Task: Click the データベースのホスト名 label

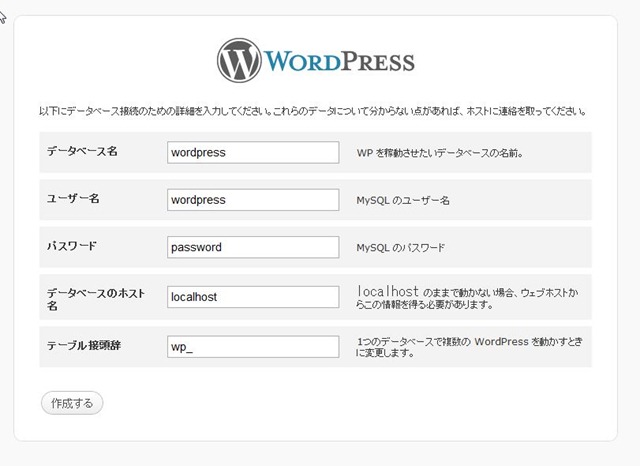Action: coord(95,297)
